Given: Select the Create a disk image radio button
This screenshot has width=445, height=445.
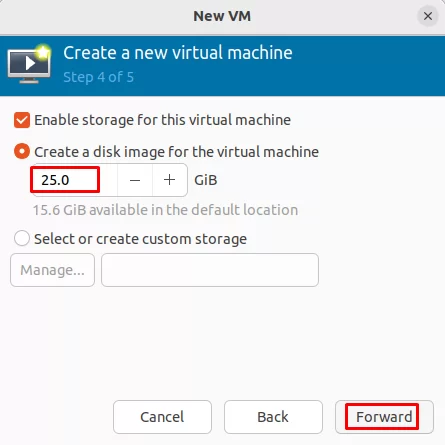Looking at the screenshot, I should click(x=22, y=152).
